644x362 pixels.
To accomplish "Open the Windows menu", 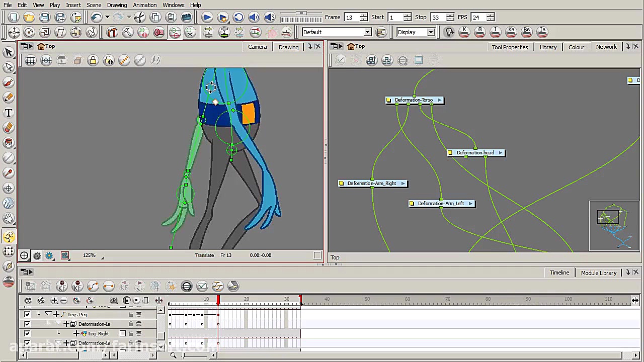I will [173, 5].
